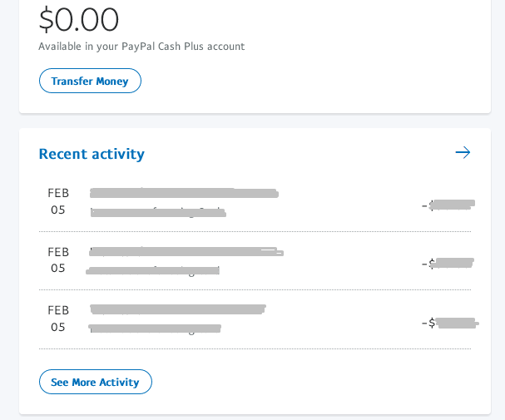Image resolution: width=505 pixels, height=420 pixels.
Task: Click the first transaction's blurred subtitle line
Action: tap(158, 212)
